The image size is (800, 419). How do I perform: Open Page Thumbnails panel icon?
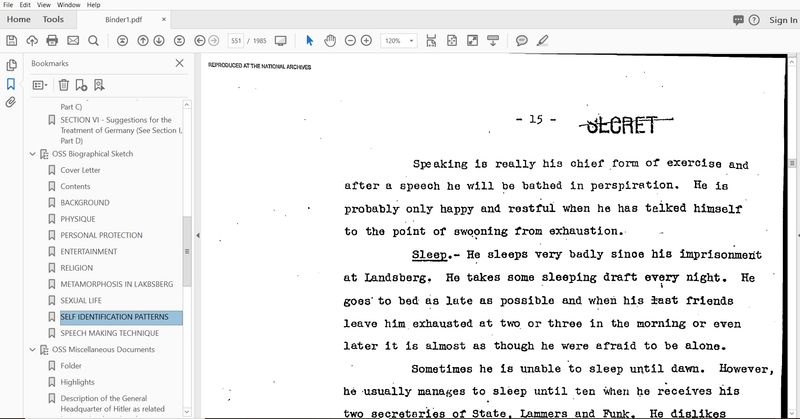(11, 65)
